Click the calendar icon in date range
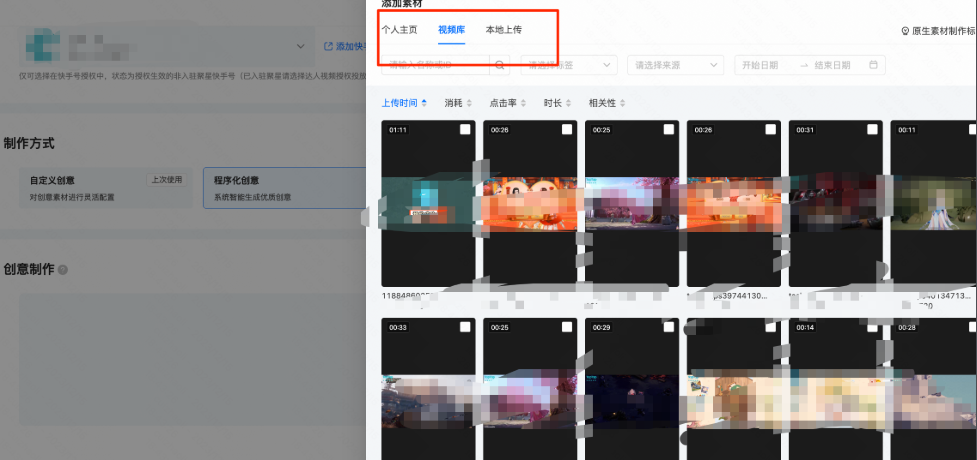This screenshot has height=460, width=977. click(873, 65)
